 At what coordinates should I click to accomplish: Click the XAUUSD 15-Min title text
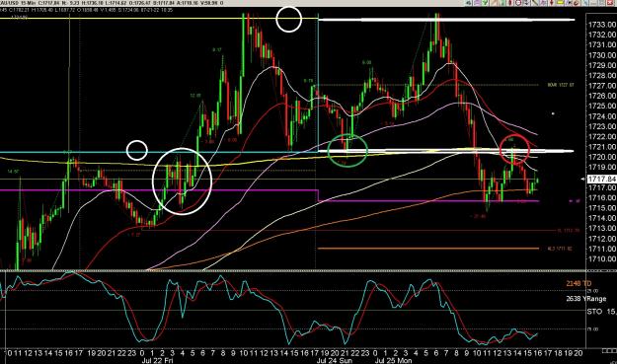tap(19, 3)
